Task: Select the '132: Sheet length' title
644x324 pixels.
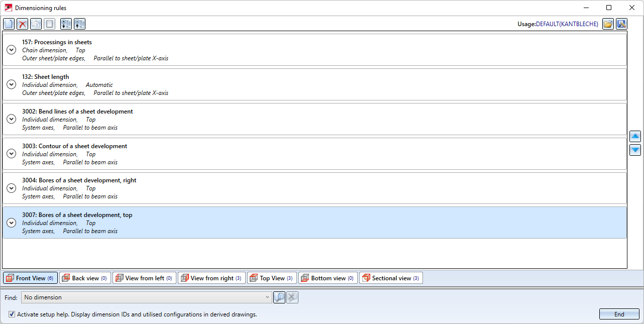Action: pos(45,77)
